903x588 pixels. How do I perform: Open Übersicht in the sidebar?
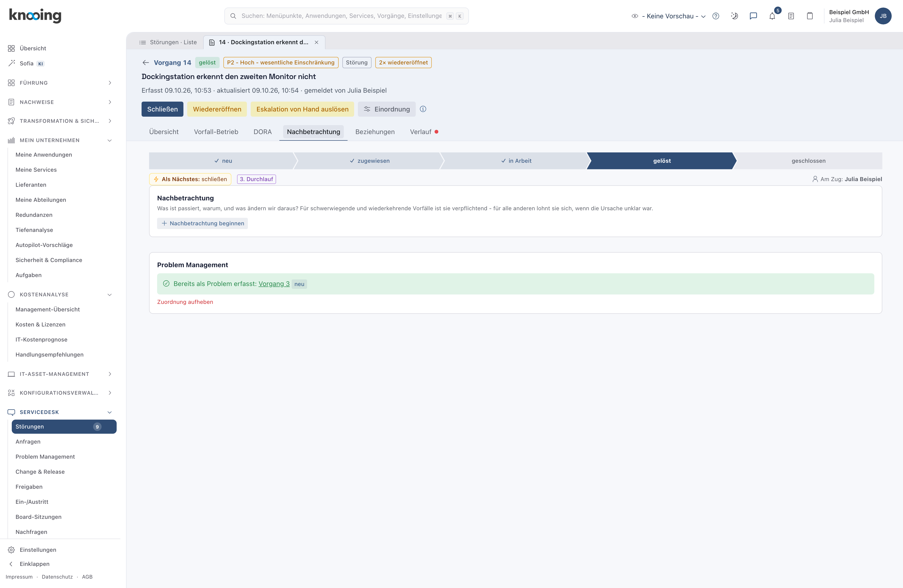click(33, 48)
